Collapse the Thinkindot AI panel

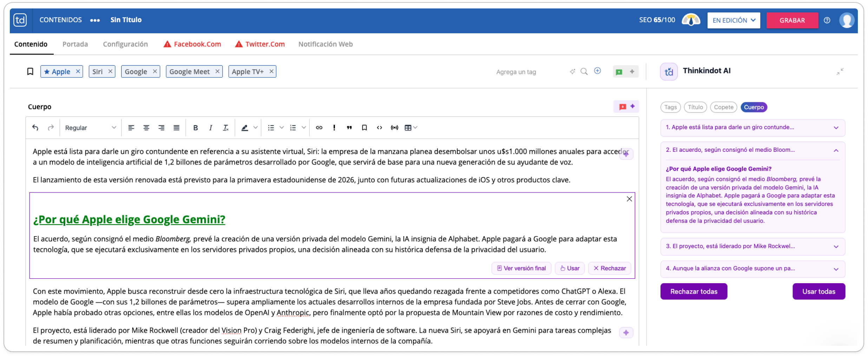point(840,71)
